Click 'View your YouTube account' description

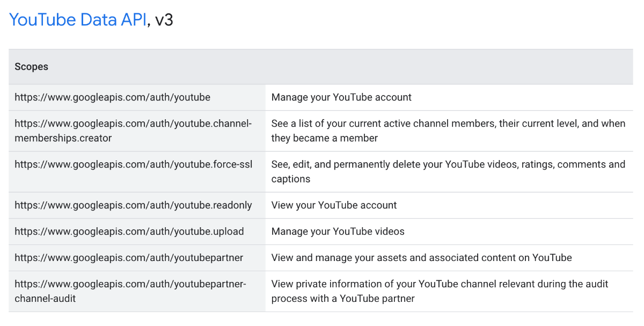334,205
